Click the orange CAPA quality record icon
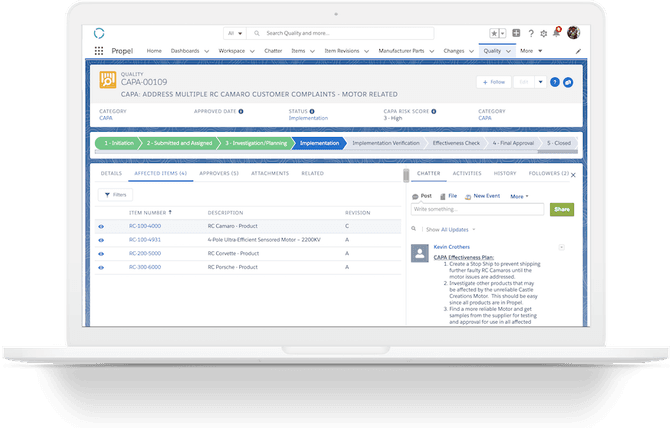The image size is (672, 428). click(x=108, y=80)
